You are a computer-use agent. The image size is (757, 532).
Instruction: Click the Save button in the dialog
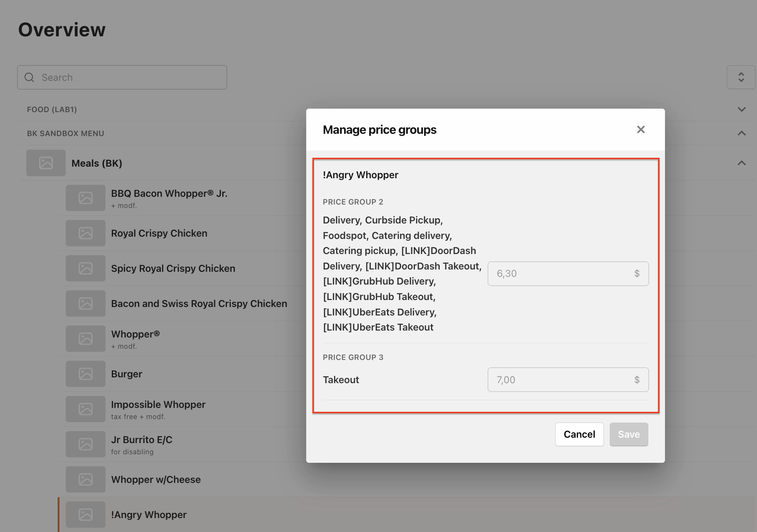point(629,434)
